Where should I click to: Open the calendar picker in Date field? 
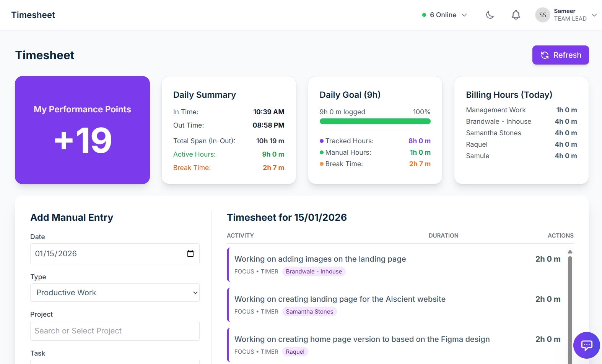point(190,254)
